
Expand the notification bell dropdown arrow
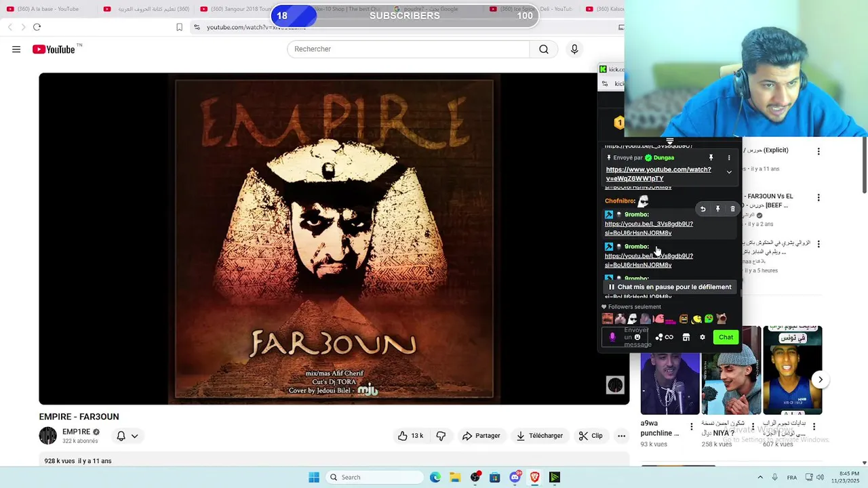point(134,436)
